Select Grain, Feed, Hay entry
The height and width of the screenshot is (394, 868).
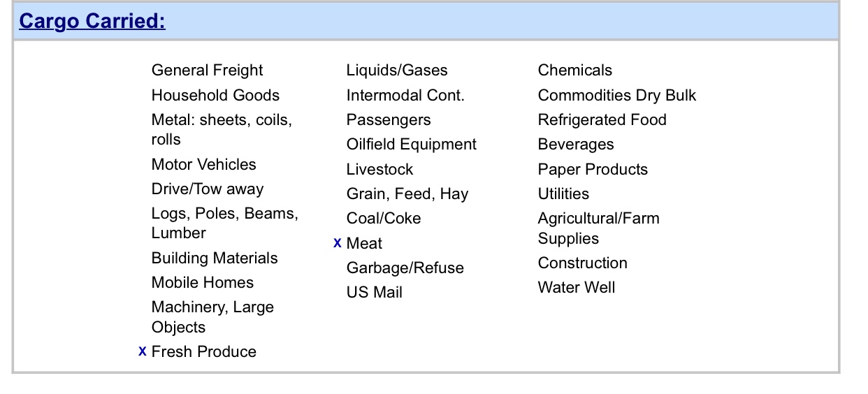click(x=407, y=194)
